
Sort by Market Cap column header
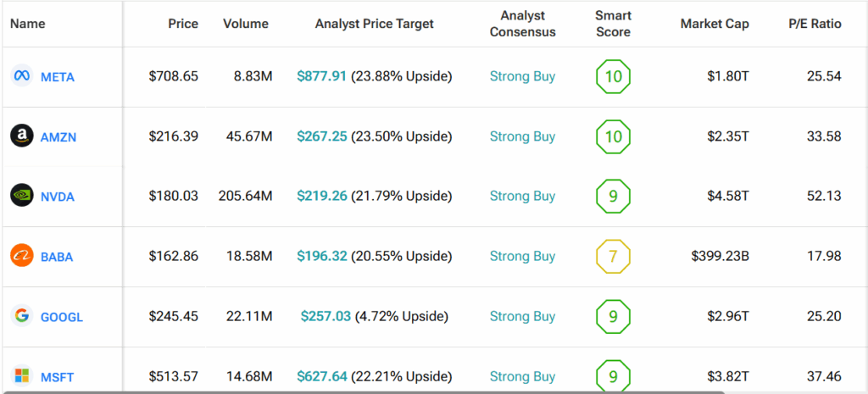tap(715, 24)
